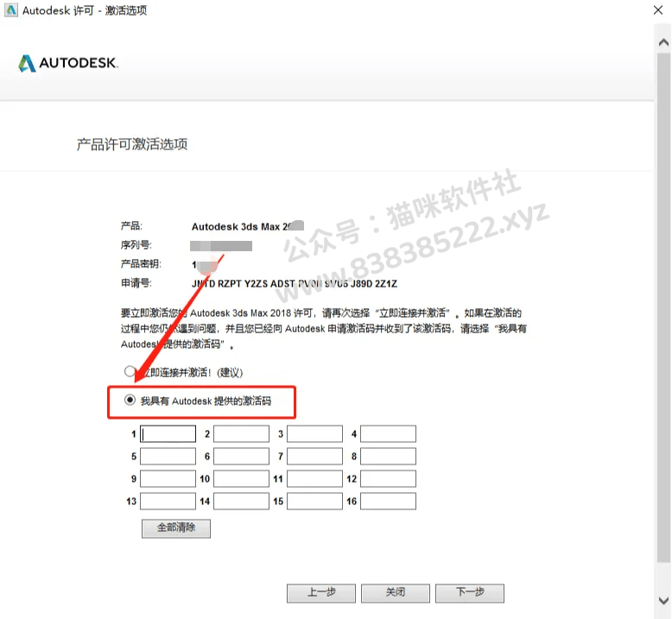Click activation code field 11

tap(314, 478)
